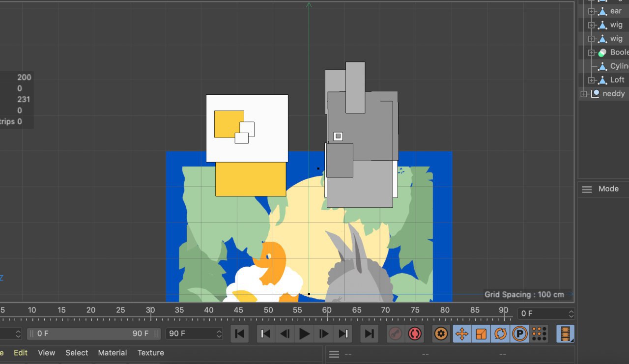Play the animation forwards

coord(305,334)
